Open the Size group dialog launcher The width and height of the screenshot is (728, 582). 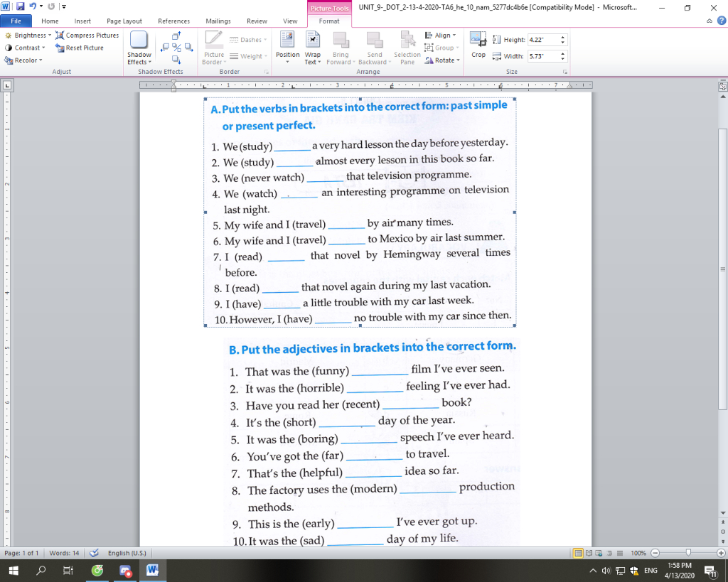point(565,72)
